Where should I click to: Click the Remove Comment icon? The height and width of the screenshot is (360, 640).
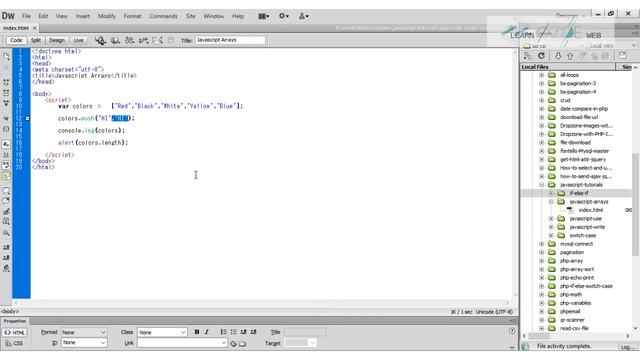pyautogui.click(x=6, y=201)
